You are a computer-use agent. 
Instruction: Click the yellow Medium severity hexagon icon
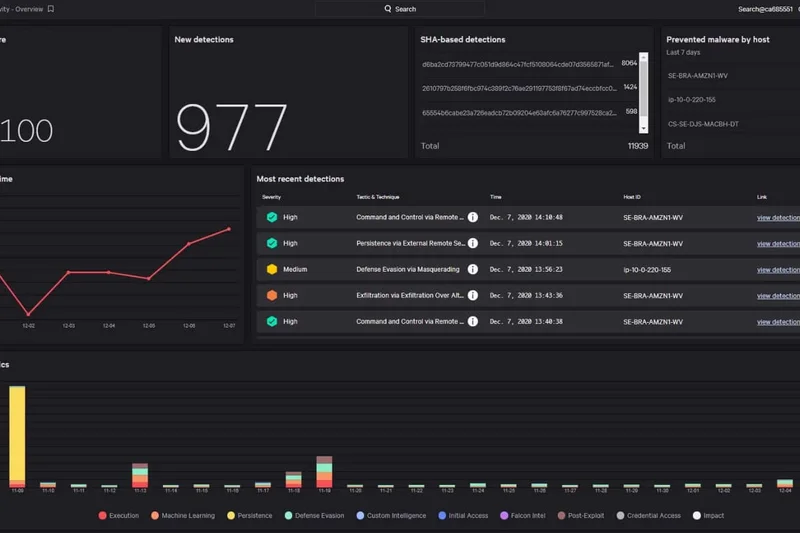271,270
